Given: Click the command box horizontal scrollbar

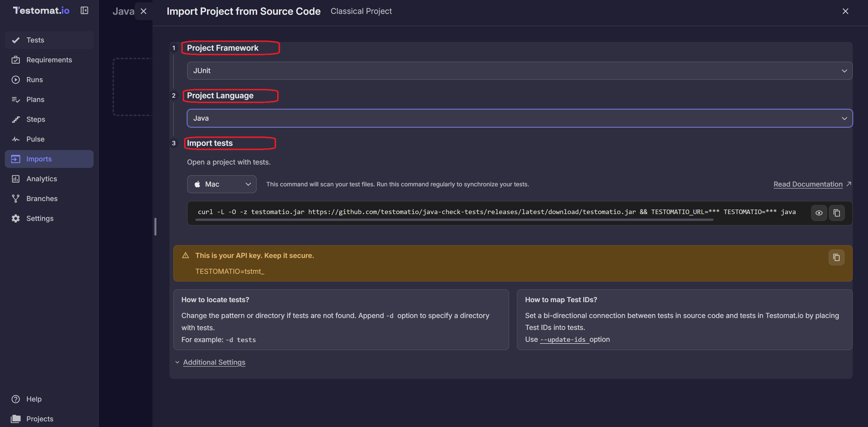Looking at the screenshot, I should pyautogui.click(x=454, y=219).
